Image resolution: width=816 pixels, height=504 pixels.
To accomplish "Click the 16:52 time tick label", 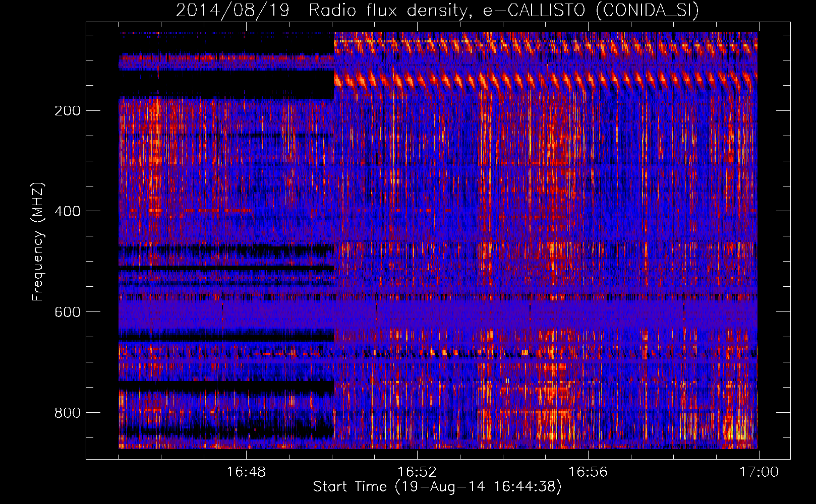I will (417, 472).
